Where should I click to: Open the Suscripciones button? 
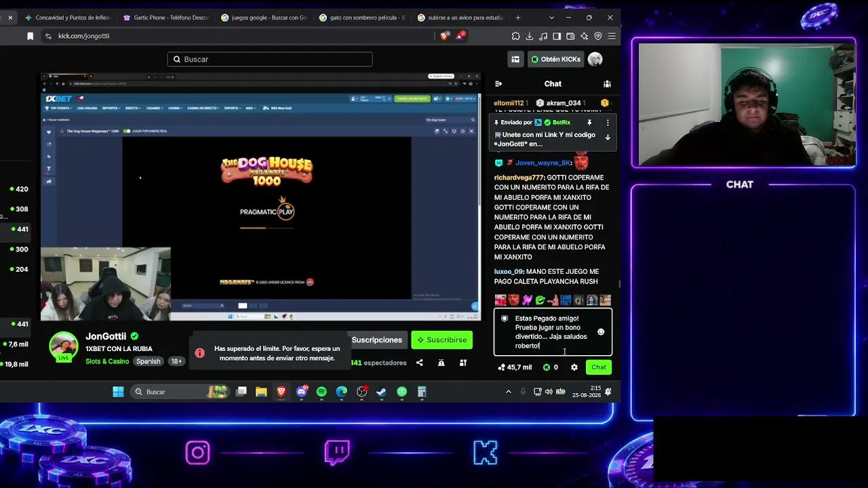376,340
